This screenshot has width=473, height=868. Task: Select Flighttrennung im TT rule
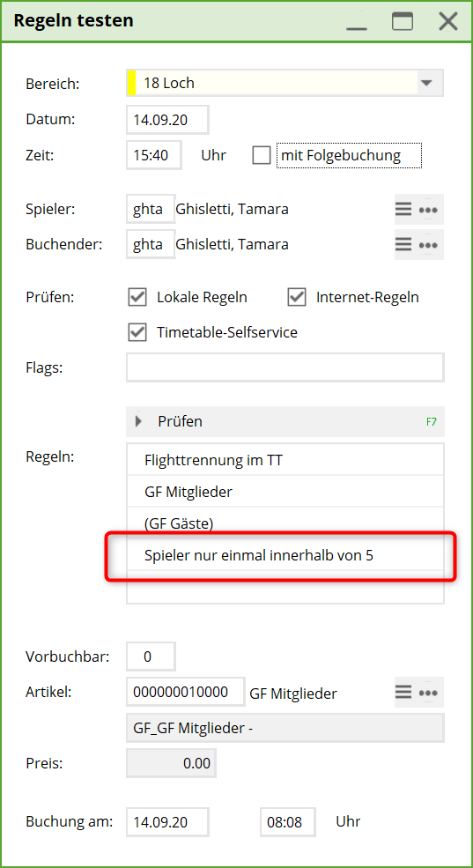pyautogui.click(x=285, y=459)
